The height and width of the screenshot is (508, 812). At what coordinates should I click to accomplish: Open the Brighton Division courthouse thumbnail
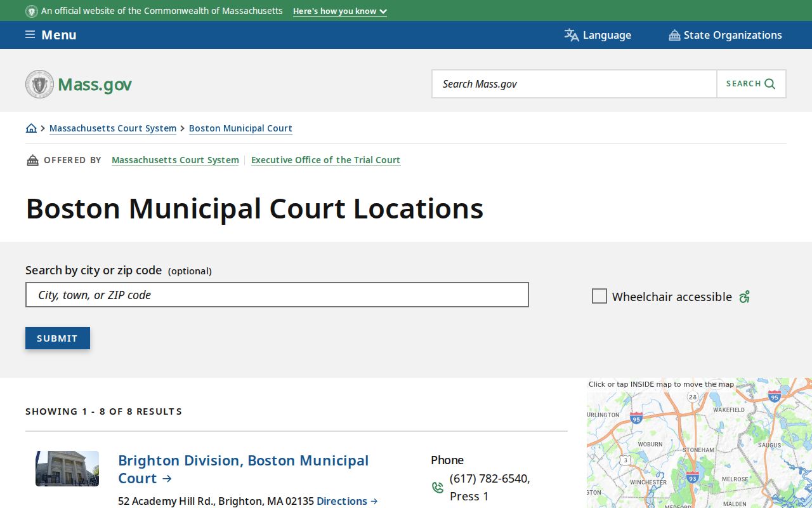tap(67, 469)
